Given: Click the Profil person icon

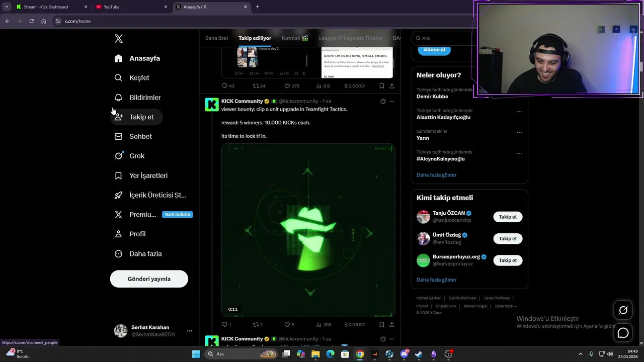Looking at the screenshot, I should pos(118,234).
